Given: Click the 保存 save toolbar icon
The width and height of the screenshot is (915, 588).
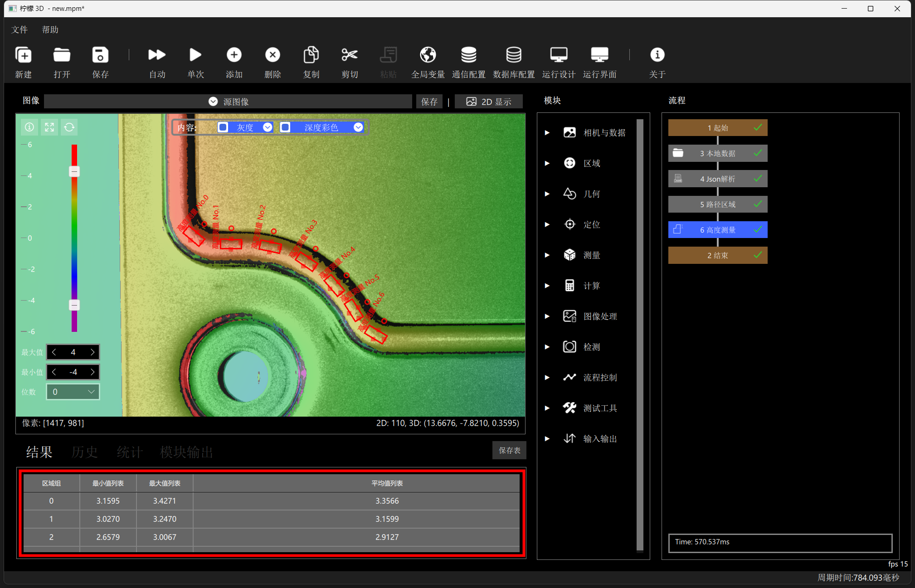Looking at the screenshot, I should [x=100, y=55].
